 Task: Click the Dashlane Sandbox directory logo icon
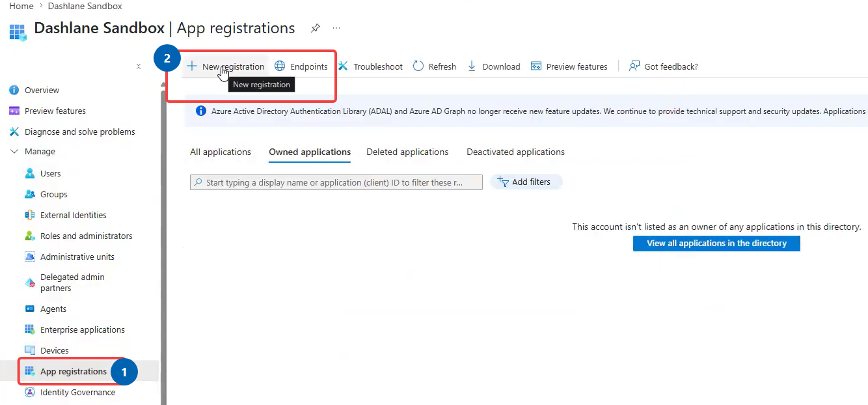tap(18, 32)
